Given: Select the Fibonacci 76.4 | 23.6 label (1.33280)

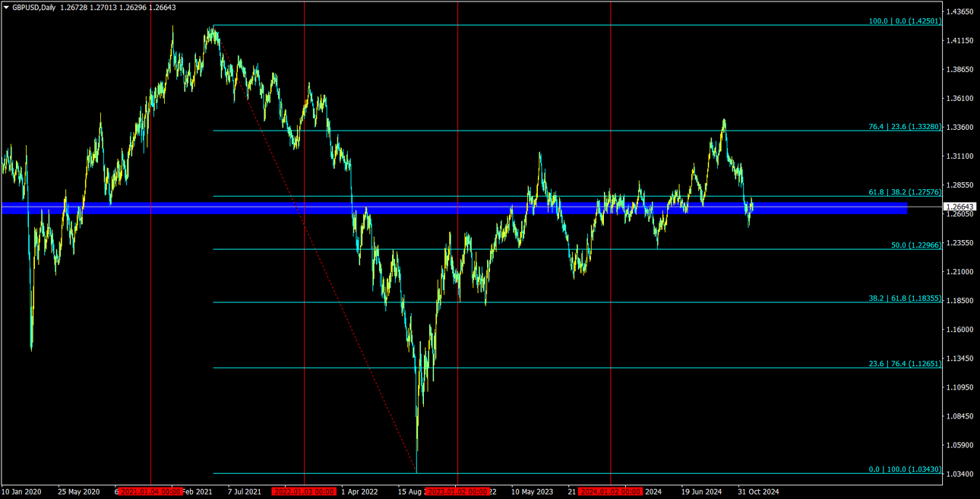Looking at the screenshot, I should pyautogui.click(x=905, y=127).
